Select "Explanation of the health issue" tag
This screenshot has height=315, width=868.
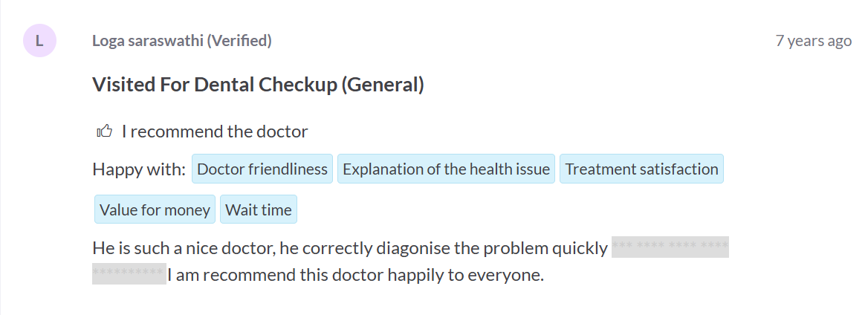click(x=446, y=169)
